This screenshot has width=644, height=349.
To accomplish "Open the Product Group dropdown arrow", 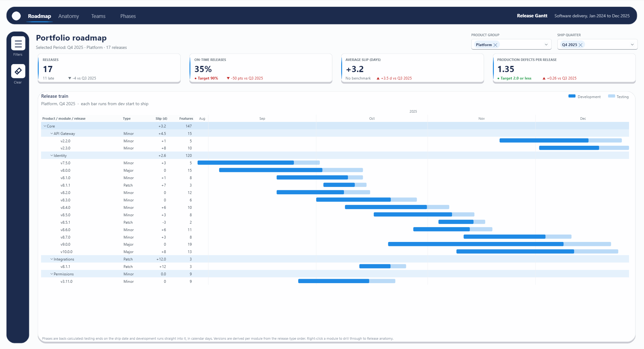I will 546,45.
